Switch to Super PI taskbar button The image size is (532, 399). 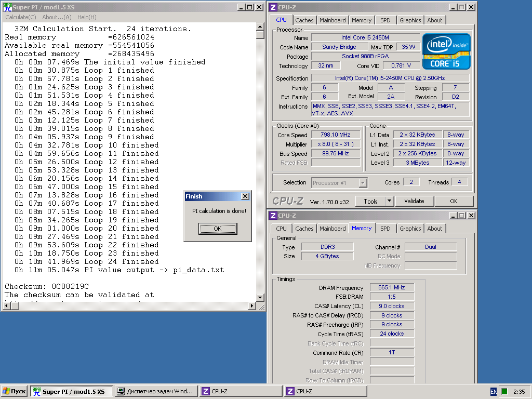(x=72, y=391)
